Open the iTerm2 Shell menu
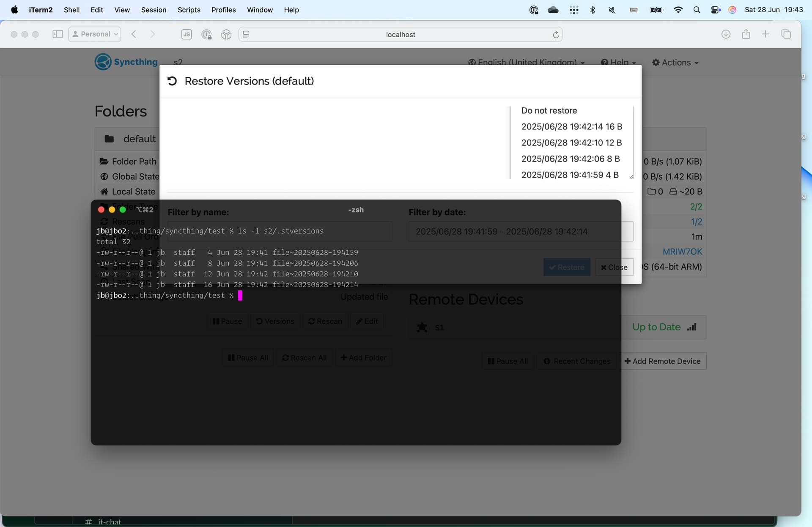The height and width of the screenshot is (527, 812). pos(71,10)
